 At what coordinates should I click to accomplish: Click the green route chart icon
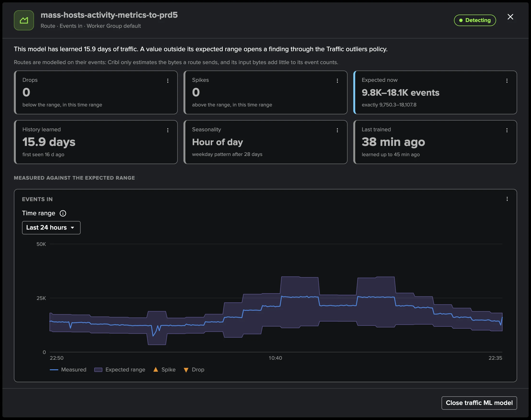point(24,20)
